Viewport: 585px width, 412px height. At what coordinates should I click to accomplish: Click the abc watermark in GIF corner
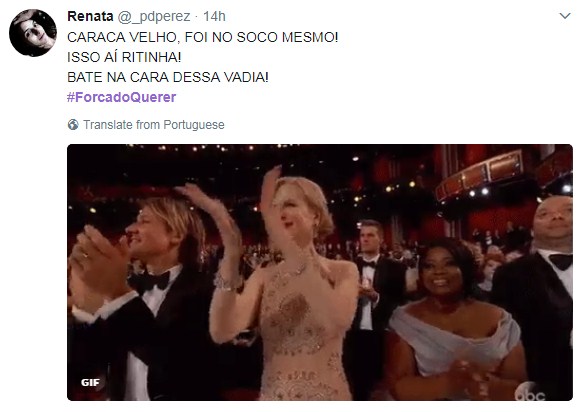531,393
